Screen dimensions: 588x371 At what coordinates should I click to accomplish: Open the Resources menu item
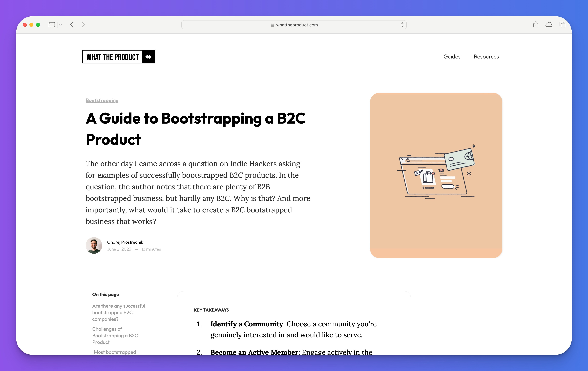click(486, 57)
